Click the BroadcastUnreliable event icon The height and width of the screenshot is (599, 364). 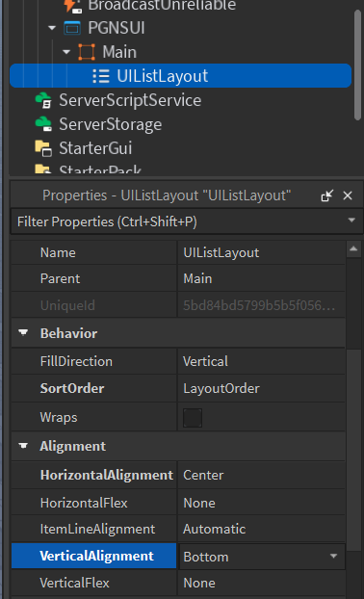coord(72,6)
